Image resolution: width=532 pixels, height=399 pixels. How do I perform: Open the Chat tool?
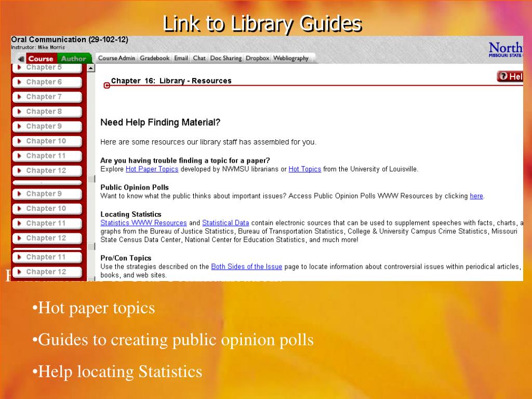[x=199, y=58]
